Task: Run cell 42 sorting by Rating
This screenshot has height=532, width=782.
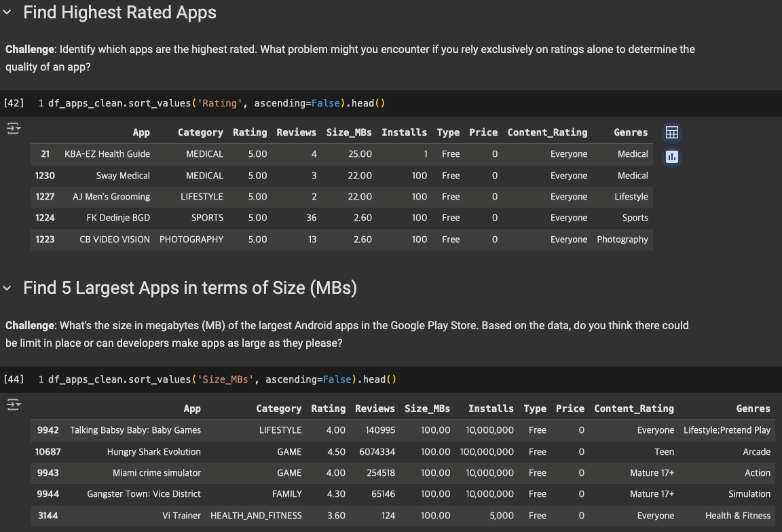Action: point(14,103)
